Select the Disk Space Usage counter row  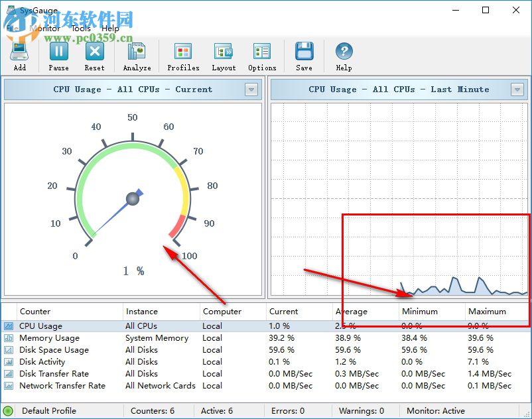[x=266, y=350]
